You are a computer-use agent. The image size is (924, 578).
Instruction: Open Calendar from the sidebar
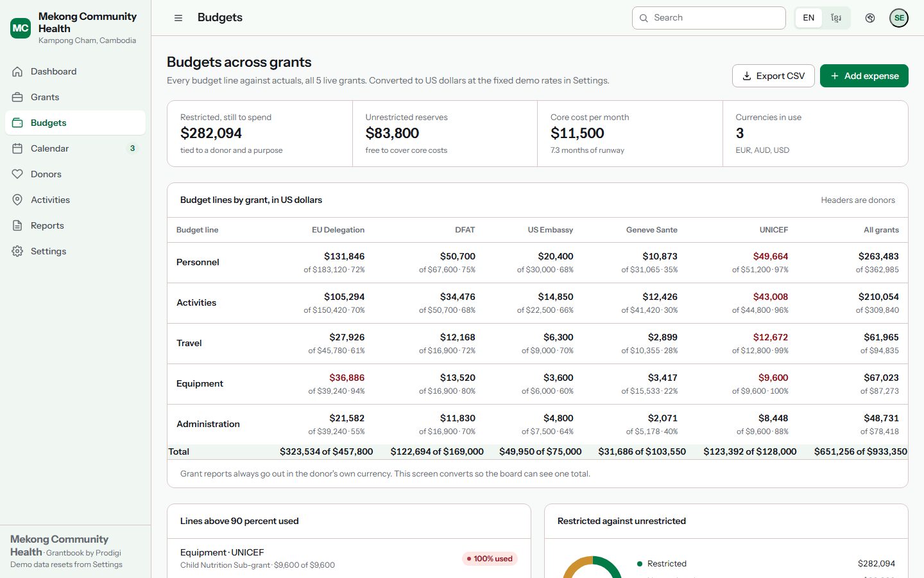pyautogui.click(x=75, y=148)
